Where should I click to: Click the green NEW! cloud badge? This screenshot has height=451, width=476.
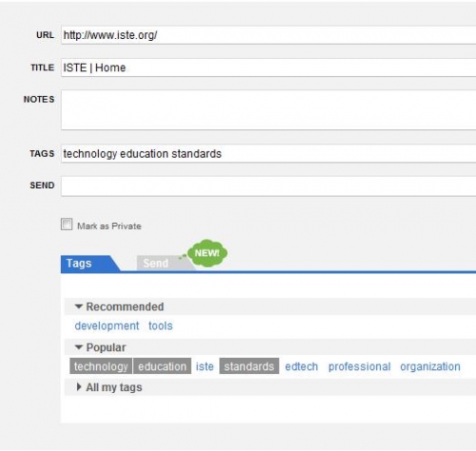coord(208,253)
